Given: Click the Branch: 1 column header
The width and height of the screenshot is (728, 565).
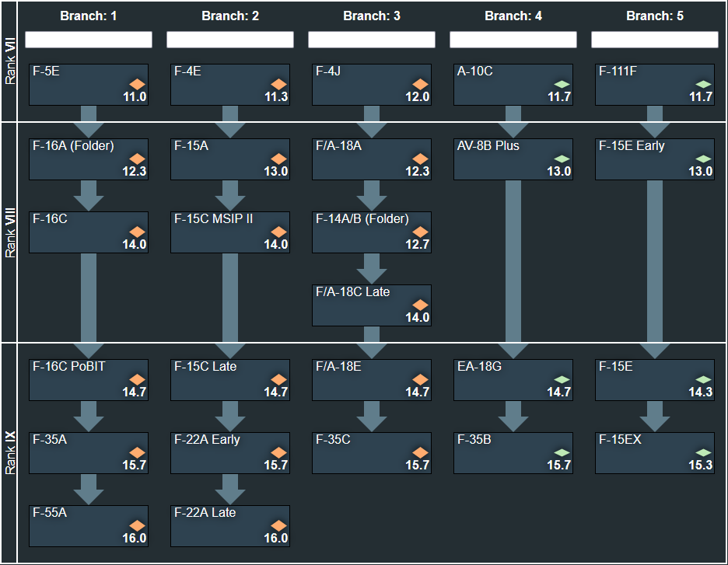Looking at the screenshot, I should point(89,16).
